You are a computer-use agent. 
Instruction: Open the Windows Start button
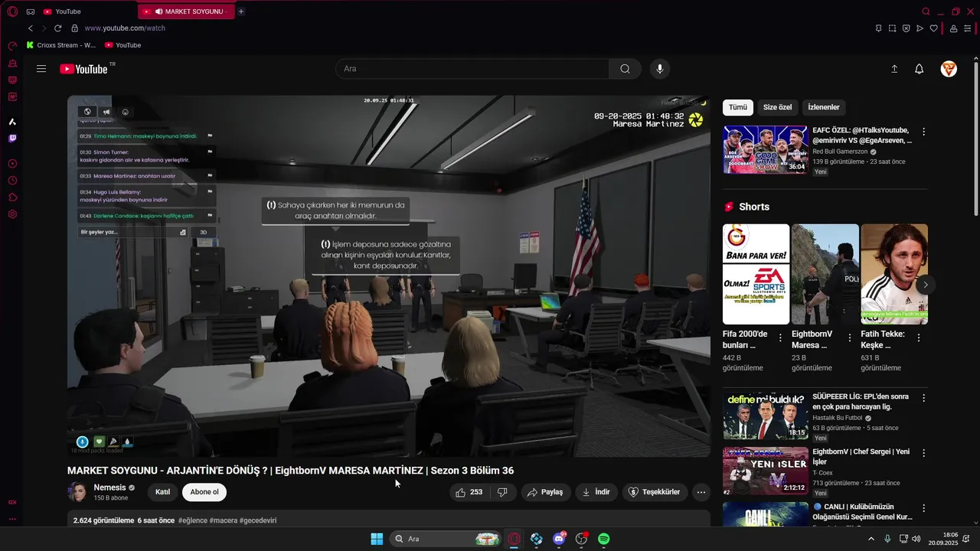pos(377,539)
